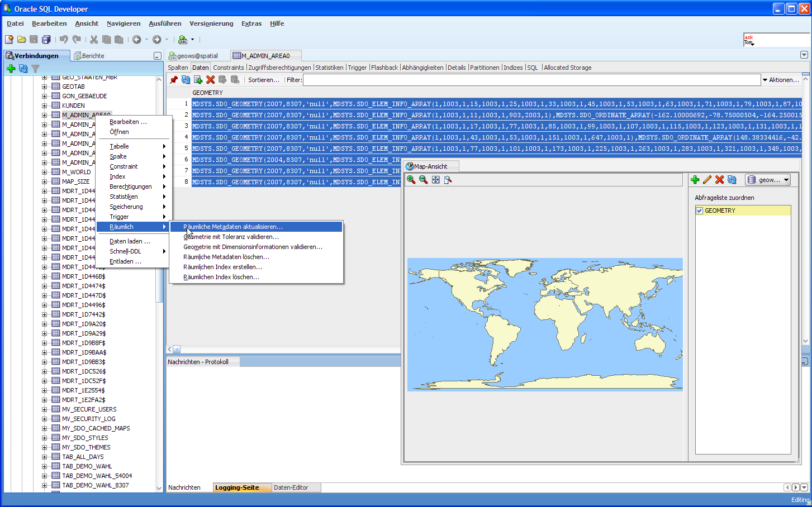The image size is (812, 507).
Task: Edit the selected theme with the pencil icon
Action: tap(707, 180)
